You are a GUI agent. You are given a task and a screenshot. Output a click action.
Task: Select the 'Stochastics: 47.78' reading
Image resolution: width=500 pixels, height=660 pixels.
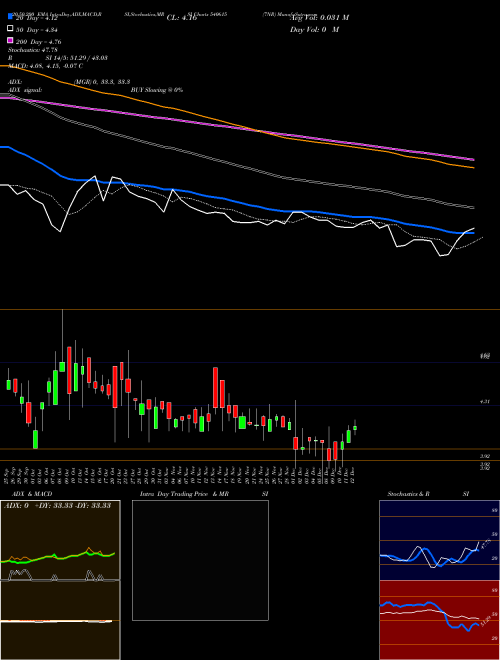click(x=33, y=50)
